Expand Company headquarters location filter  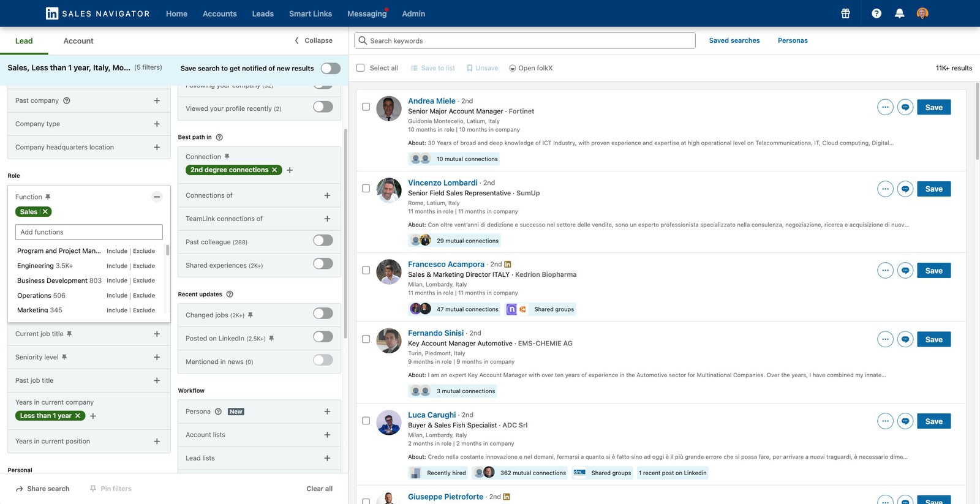click(x=157, y=147)
